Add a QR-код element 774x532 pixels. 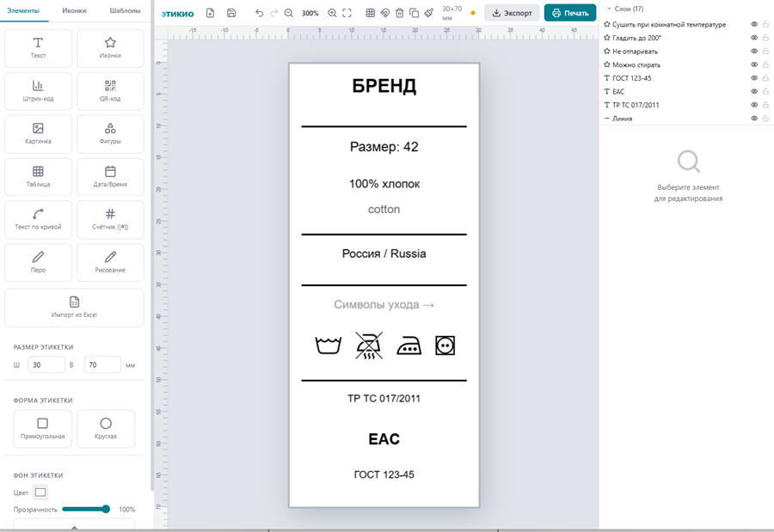110,90
